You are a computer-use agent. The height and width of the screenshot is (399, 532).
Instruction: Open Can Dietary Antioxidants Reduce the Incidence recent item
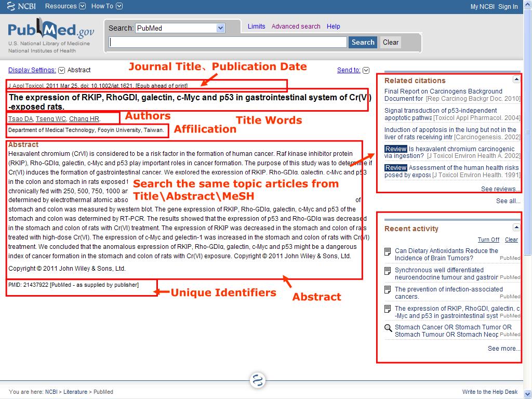pos(446,254)
